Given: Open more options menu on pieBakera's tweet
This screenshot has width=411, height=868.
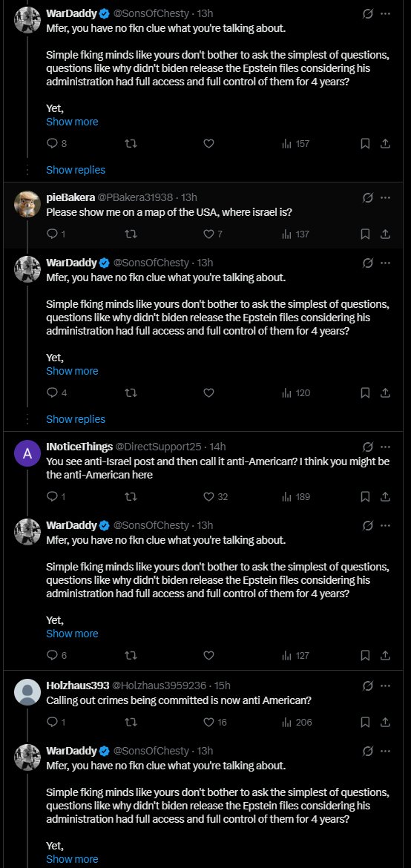Looking at the screenshot, I should [386, 197].
